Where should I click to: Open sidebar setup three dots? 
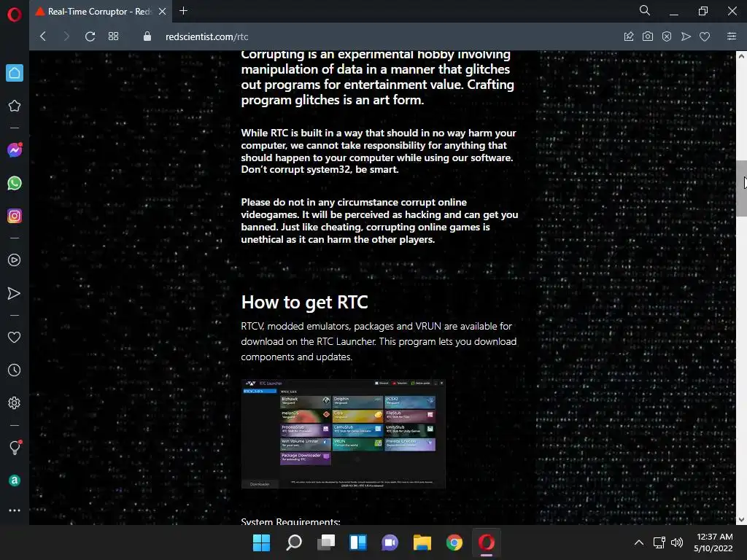coord(15,510)
